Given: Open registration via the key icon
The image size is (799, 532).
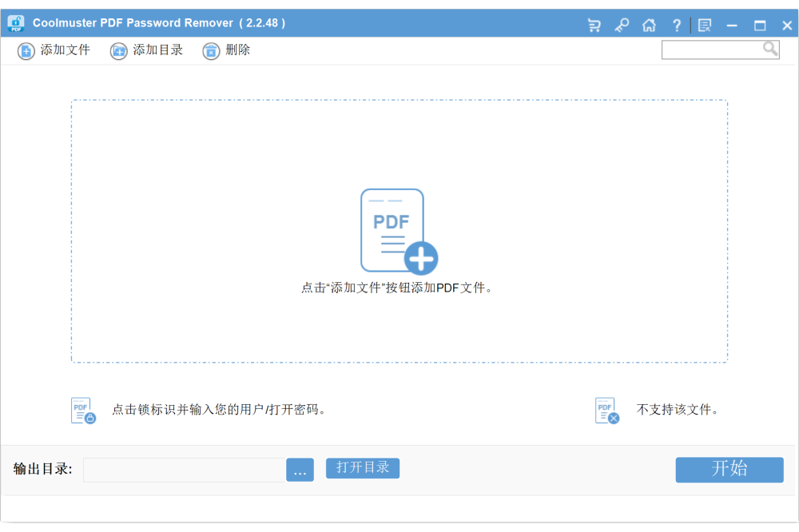Looking at the screenshot, I should point(622,25).
